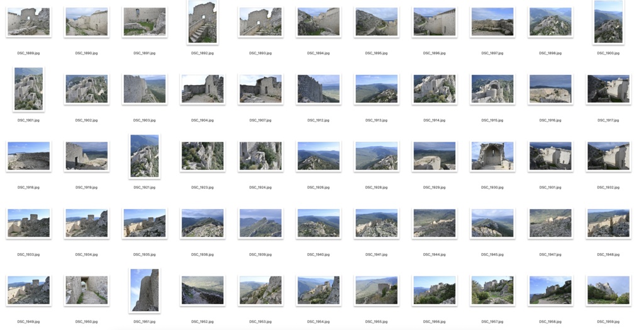Click file name DSC_1957.jpg
This screenshot has height=330, width=644.
click(x=492, y=322)
